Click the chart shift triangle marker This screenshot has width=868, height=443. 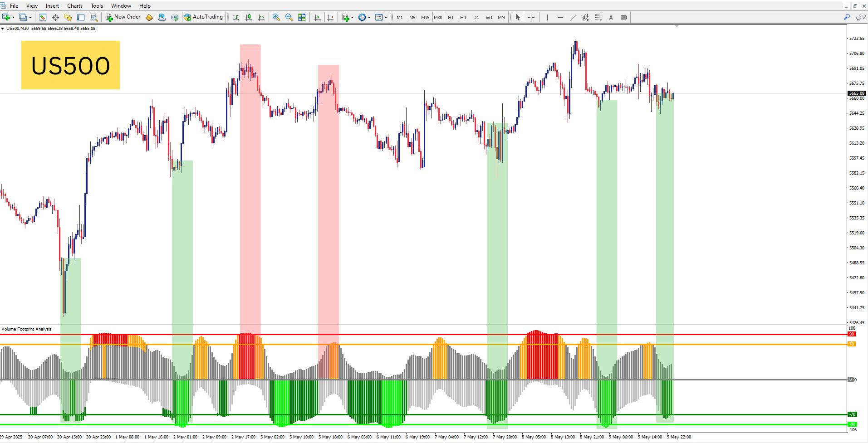click(x=677, y=26)
